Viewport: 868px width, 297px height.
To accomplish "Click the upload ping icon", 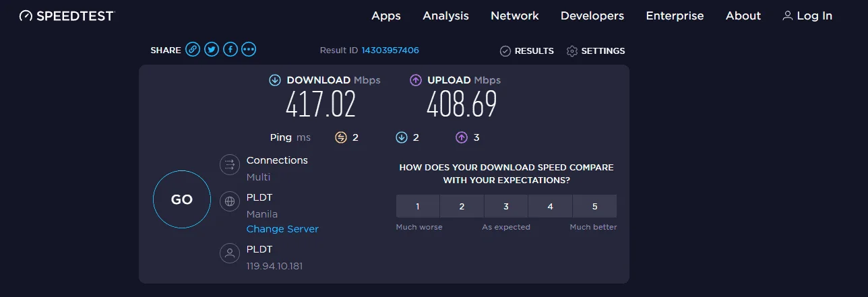I will (x=462, y=137).
